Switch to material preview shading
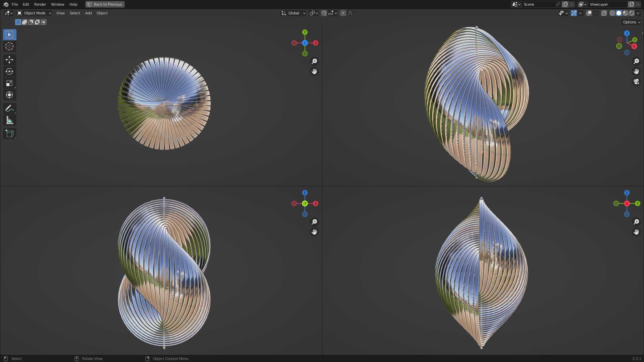 [625, 13]
